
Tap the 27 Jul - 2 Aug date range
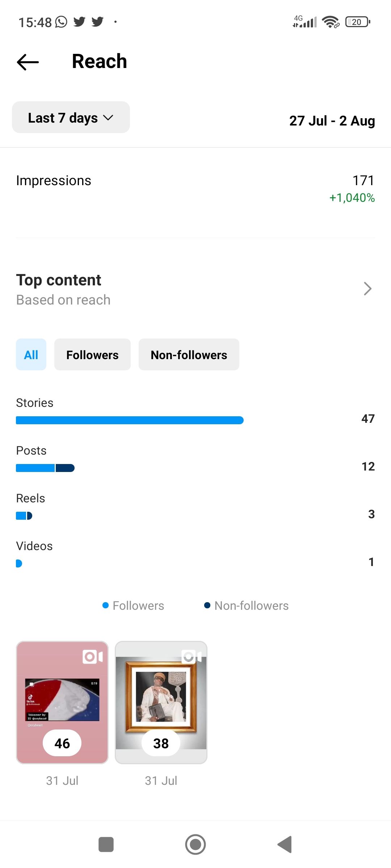(x=332, y=121)
